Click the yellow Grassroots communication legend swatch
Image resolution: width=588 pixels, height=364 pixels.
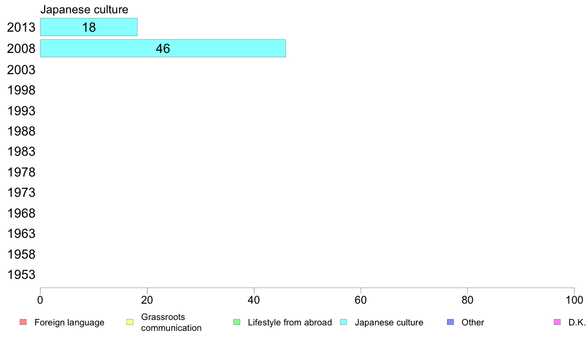coord(130,322)
